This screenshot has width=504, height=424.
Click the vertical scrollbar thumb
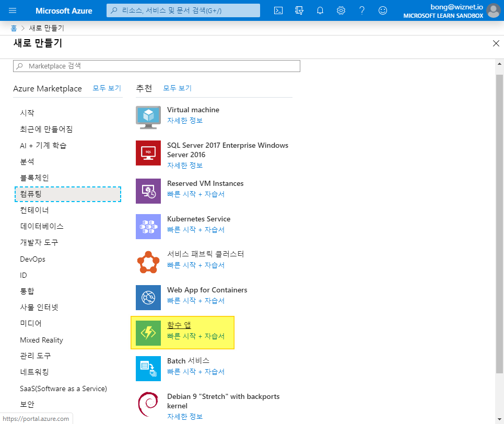point(499,224)
